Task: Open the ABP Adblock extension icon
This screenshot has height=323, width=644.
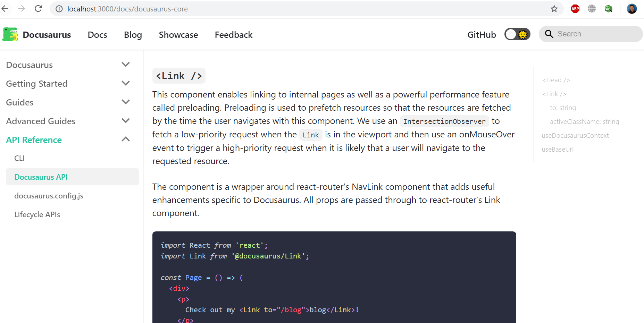Action: click(575, 9)
